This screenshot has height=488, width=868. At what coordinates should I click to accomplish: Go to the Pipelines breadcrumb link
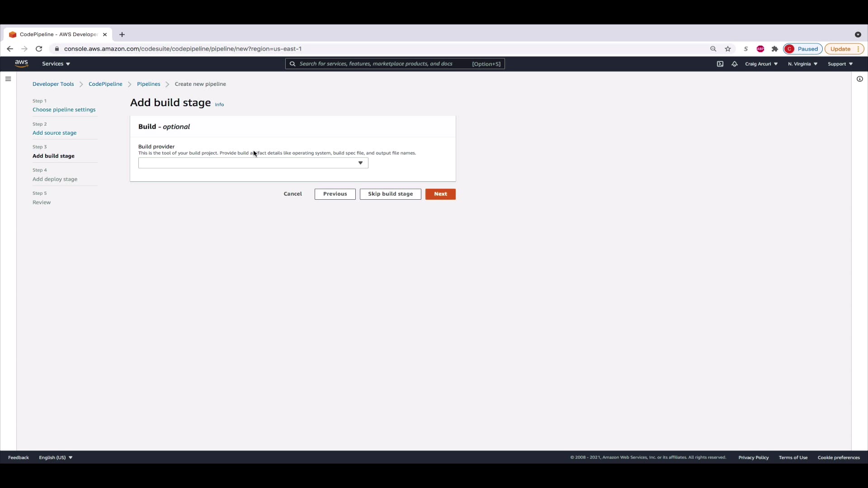coord(148,84)
